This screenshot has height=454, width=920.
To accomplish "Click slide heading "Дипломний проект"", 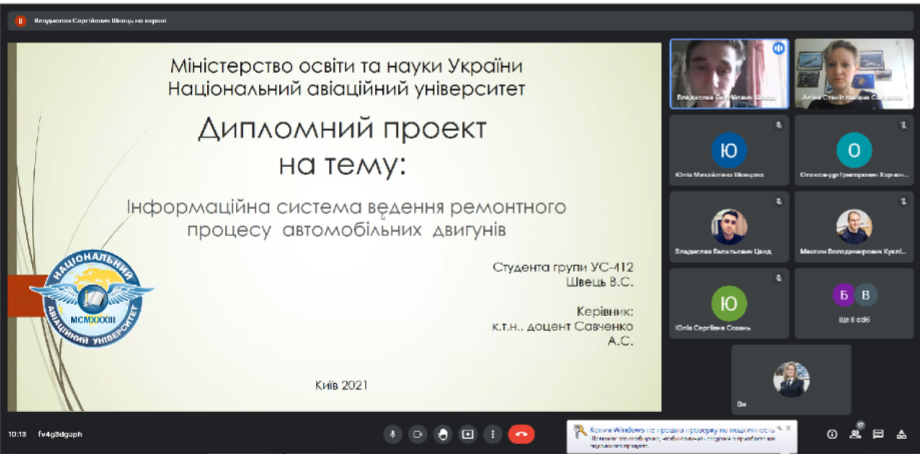I will 342,129.
